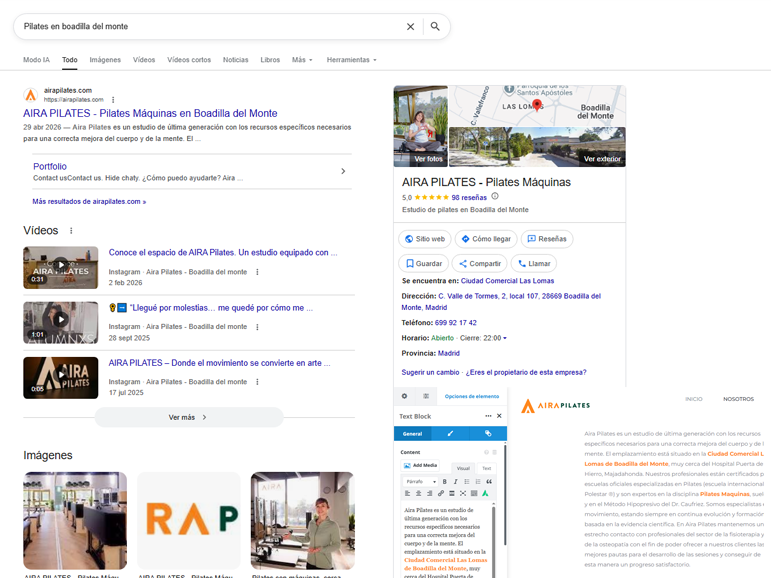Open Ver fotos thumbnail in knowledge panel

420,126
